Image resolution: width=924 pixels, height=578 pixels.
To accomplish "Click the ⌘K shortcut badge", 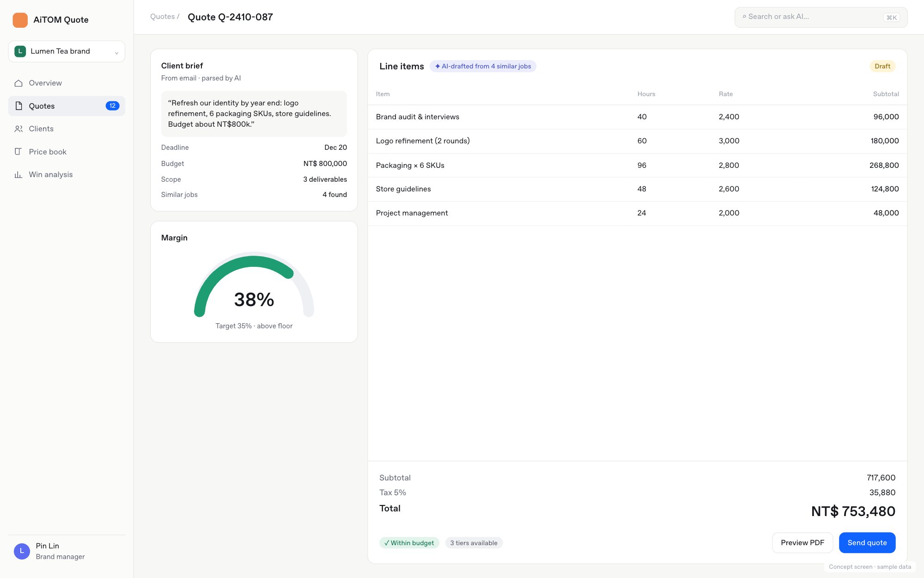I will point(892,18).
